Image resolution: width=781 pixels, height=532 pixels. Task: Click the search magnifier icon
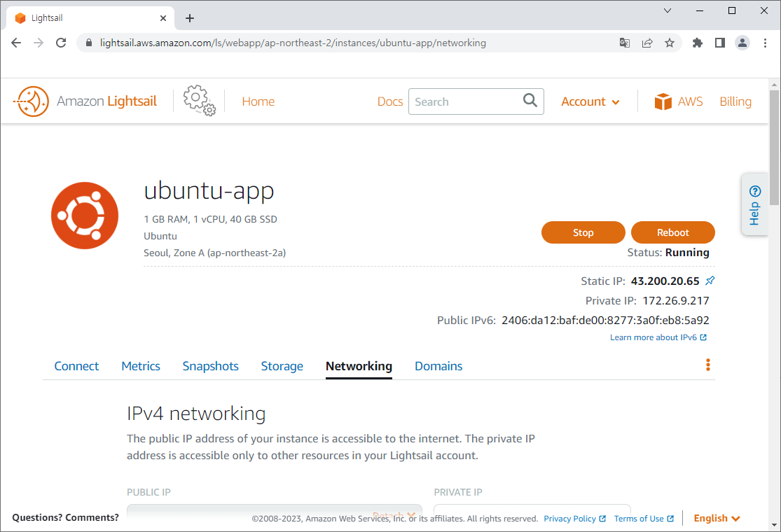coord(530,101)
